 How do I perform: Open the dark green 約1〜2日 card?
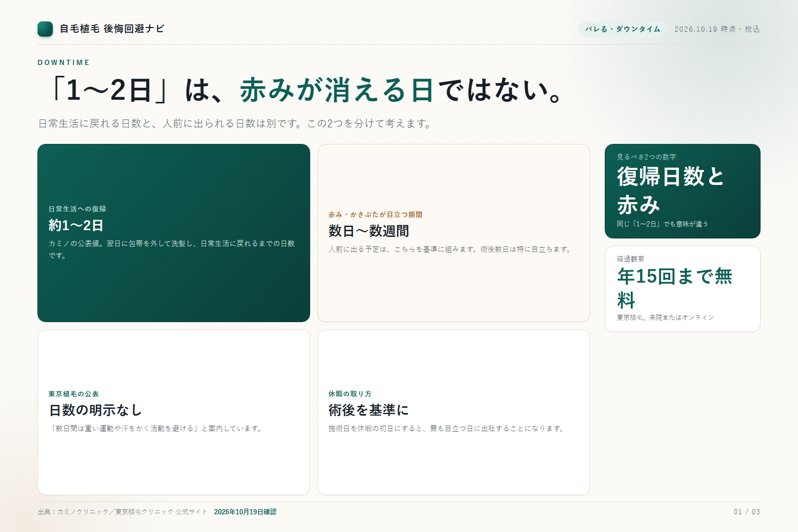pos(174,233)
